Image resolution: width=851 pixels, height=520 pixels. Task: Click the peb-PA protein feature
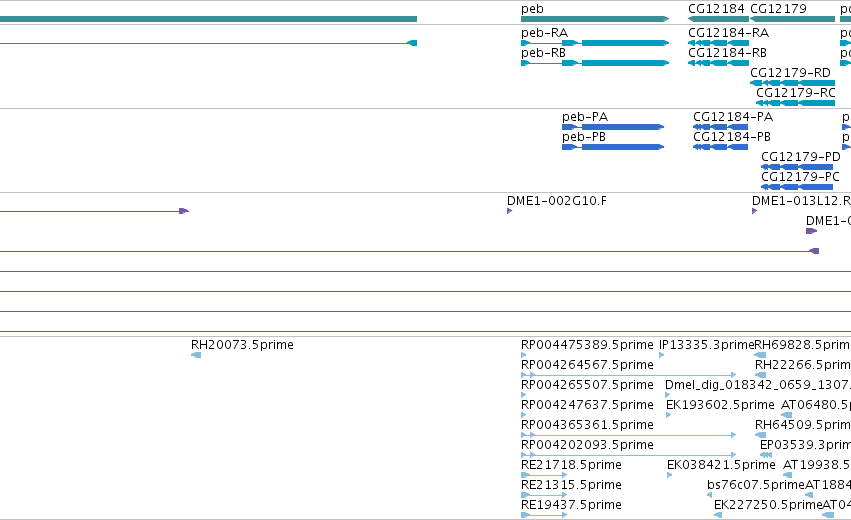(x=613, y=127)
